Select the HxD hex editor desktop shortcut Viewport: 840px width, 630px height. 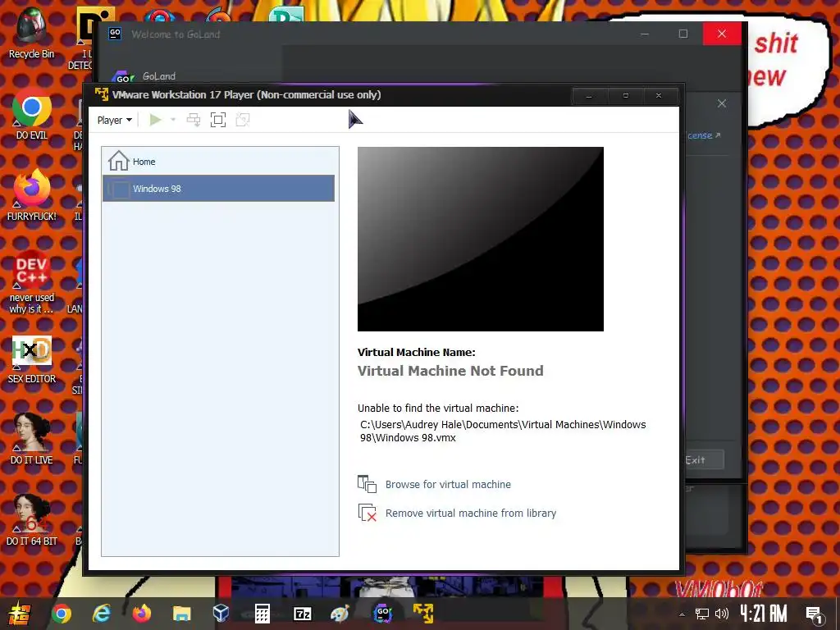pos(32,359)
